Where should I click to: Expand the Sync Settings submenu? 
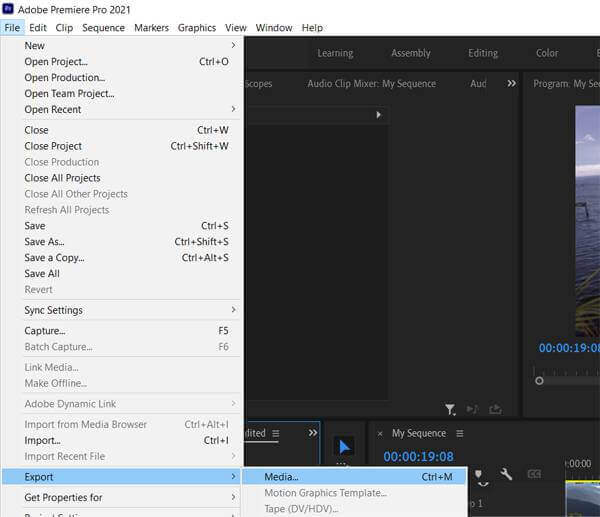coord(122,310)
